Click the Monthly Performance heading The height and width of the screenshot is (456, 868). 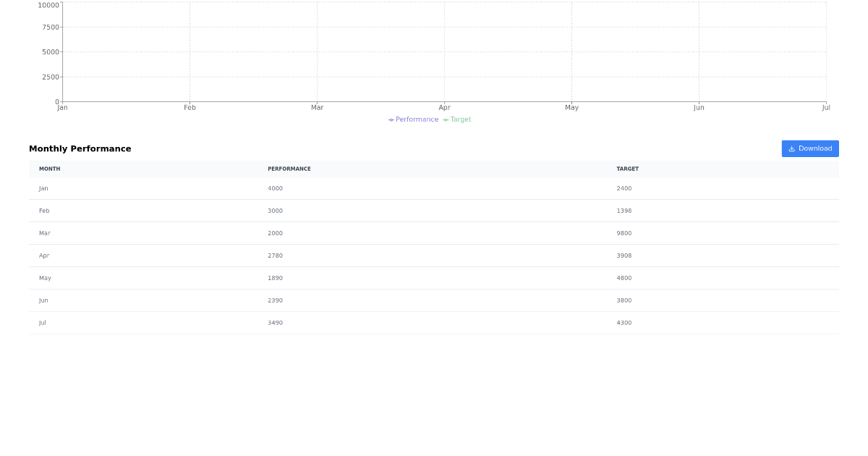coord(80,149)
